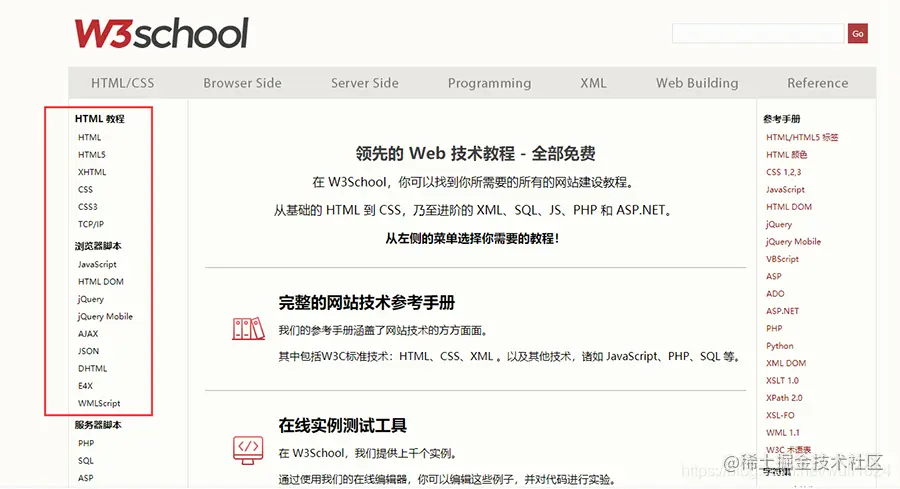The height and width of the screenshot is (489, 900).
Task: Open PHP tutorial in left sidebar
Action: [86, 443]
